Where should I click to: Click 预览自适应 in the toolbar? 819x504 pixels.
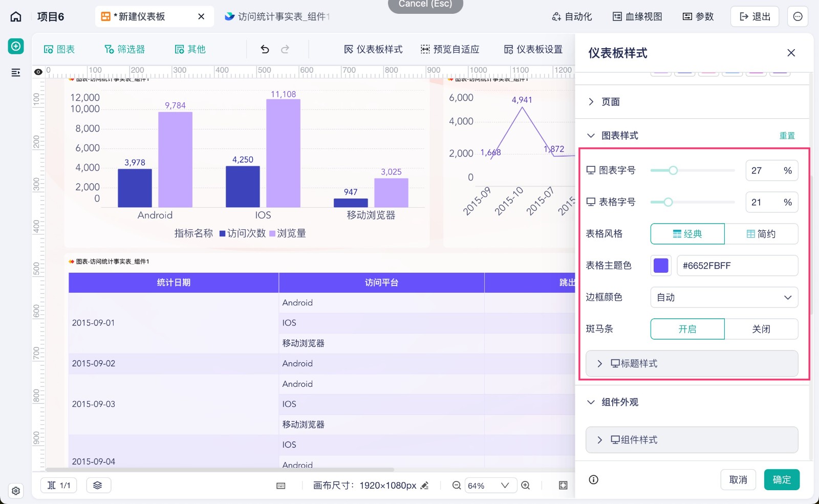[x=450, y=49]
